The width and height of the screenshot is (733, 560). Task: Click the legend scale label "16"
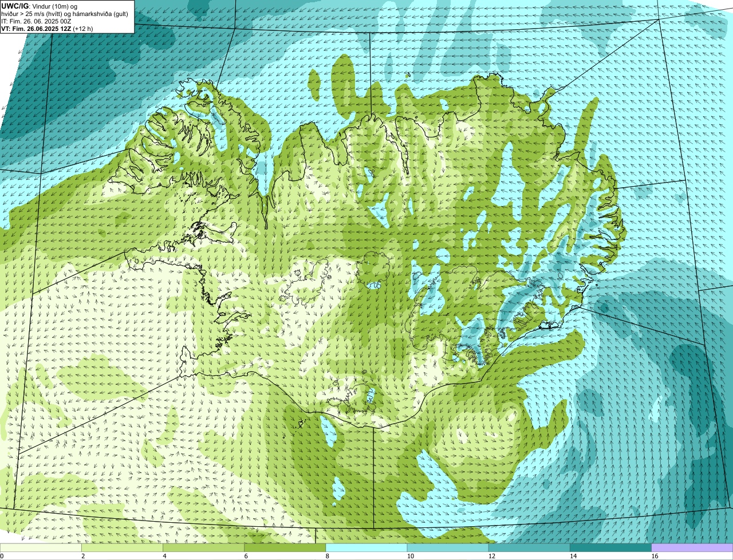pyautogui.click(x=654, y=556)
